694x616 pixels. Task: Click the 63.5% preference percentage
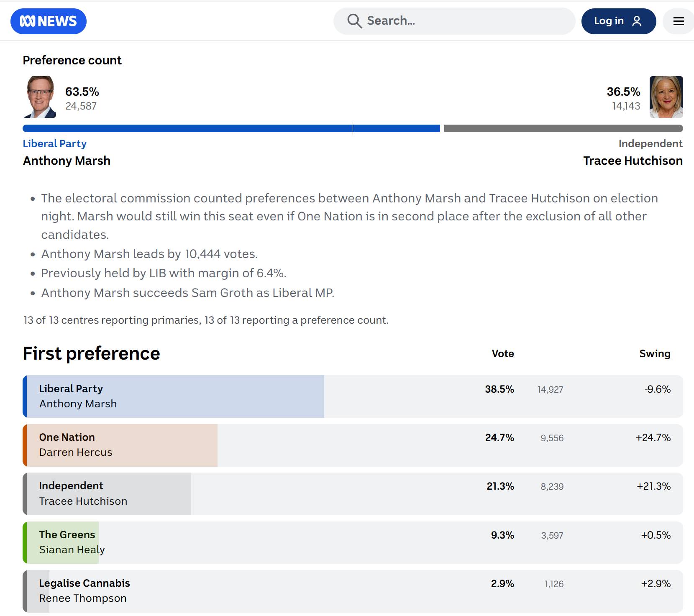(x=82, y=92)
